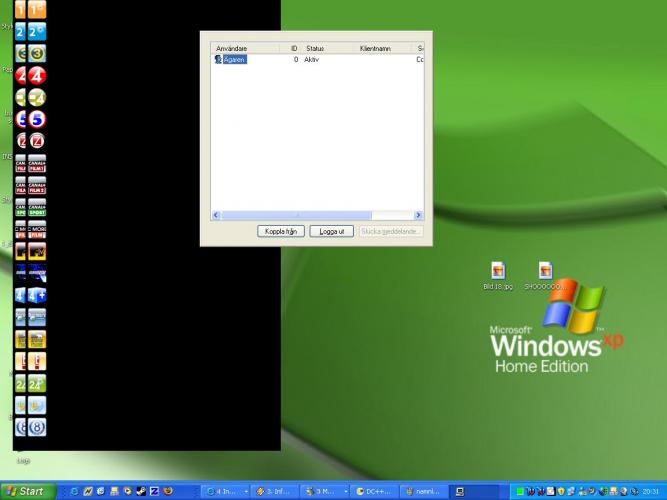The height and width of the screenshot is (500, 667).
Task: Open the Windows Start menu
Action: pos(26,491)
